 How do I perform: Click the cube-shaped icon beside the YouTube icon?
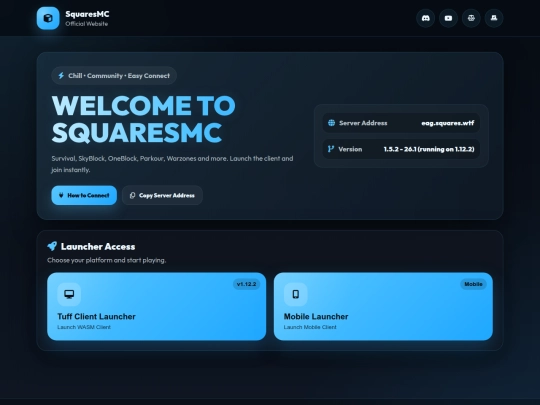click(x=471, y=18)
